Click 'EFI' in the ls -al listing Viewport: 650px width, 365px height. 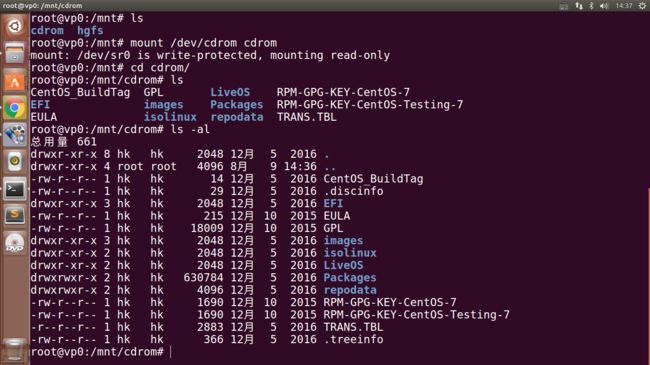[x=333, y=204]
